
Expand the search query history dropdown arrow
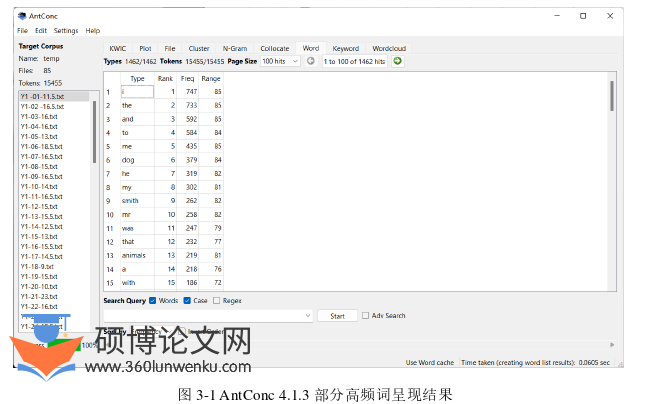308,316
